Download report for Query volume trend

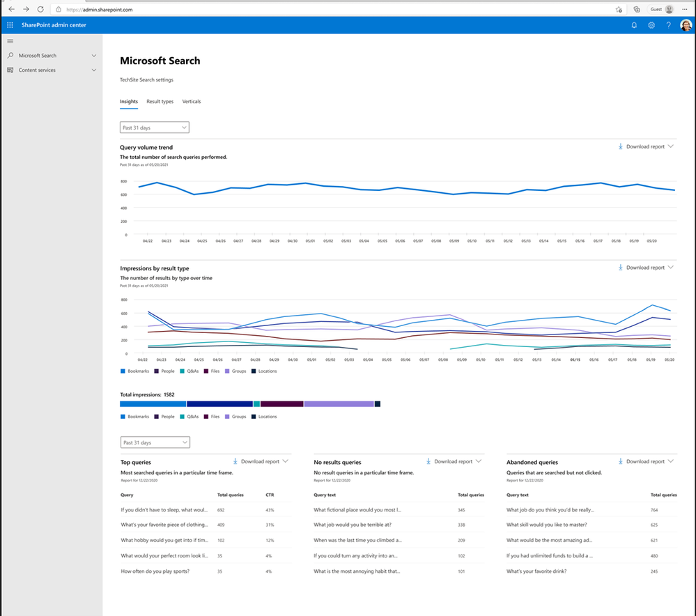tap(645, 147)
